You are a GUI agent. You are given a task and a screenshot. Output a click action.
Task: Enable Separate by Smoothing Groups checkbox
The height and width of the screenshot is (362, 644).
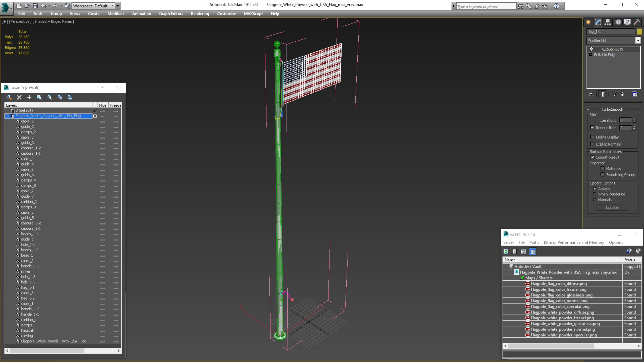[603, 174]
